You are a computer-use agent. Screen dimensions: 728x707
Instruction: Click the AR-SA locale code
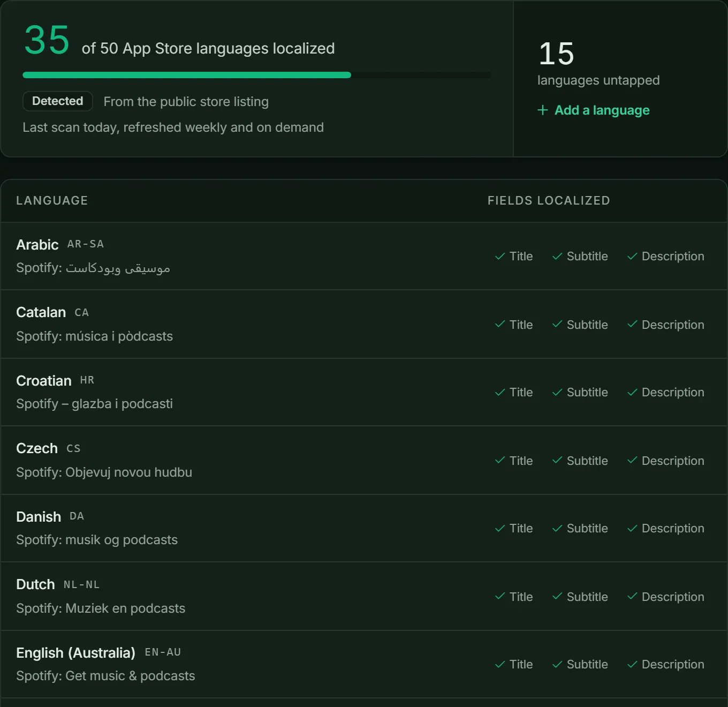point(86,244)
